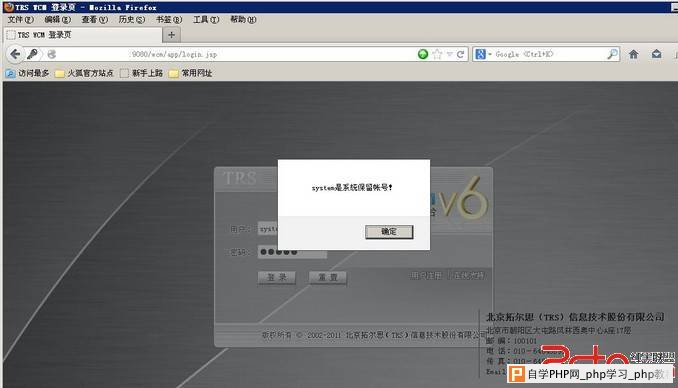The width and height of the screenshot is (678, 388).
Task: Open the 历史 menu
Action: (x=132, y=19)
